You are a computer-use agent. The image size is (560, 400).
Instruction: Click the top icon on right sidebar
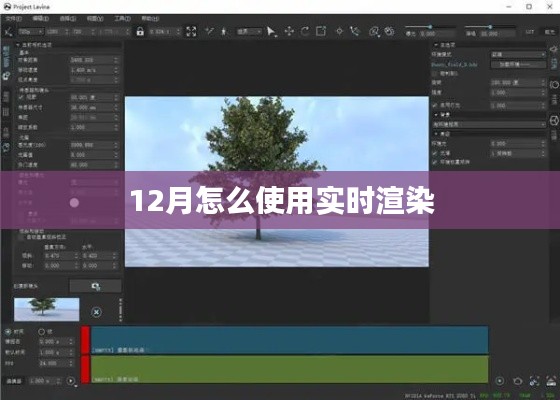pos(554,49)
